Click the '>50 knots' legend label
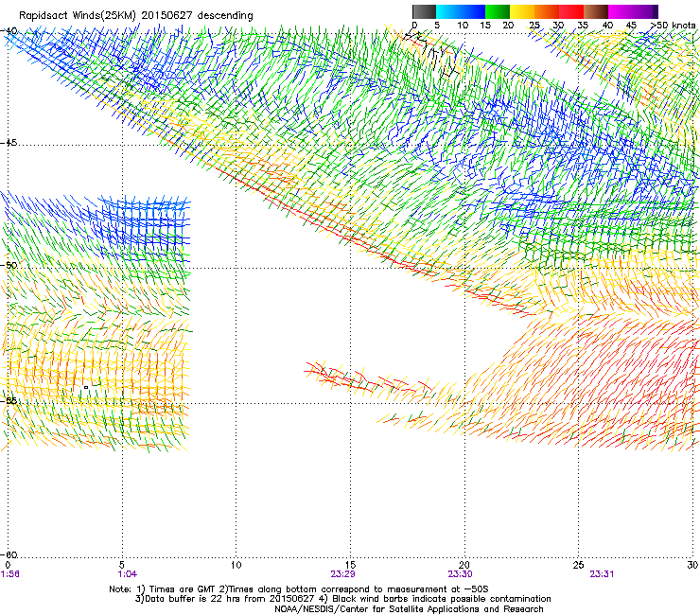 673,26
